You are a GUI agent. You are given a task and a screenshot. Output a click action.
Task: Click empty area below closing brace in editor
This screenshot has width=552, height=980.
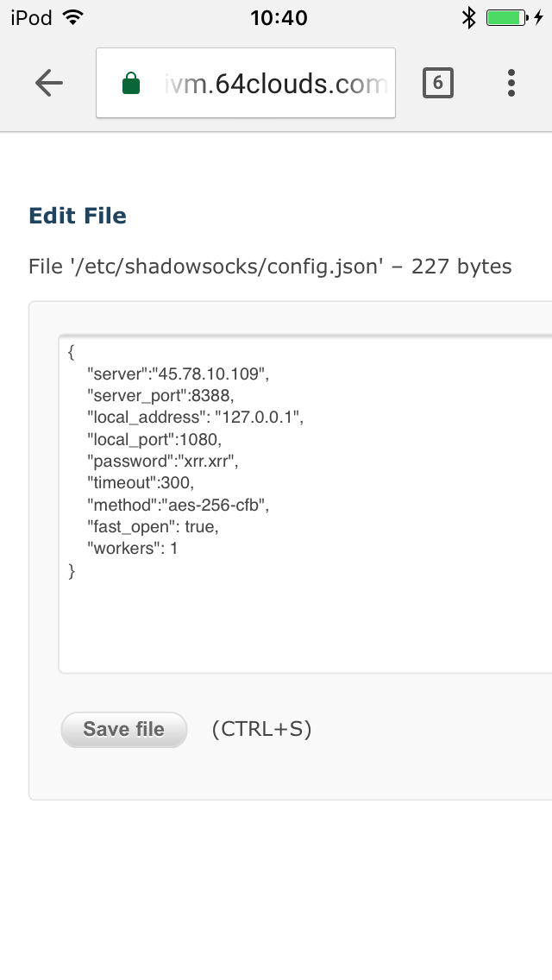click(x=306, y=625)
